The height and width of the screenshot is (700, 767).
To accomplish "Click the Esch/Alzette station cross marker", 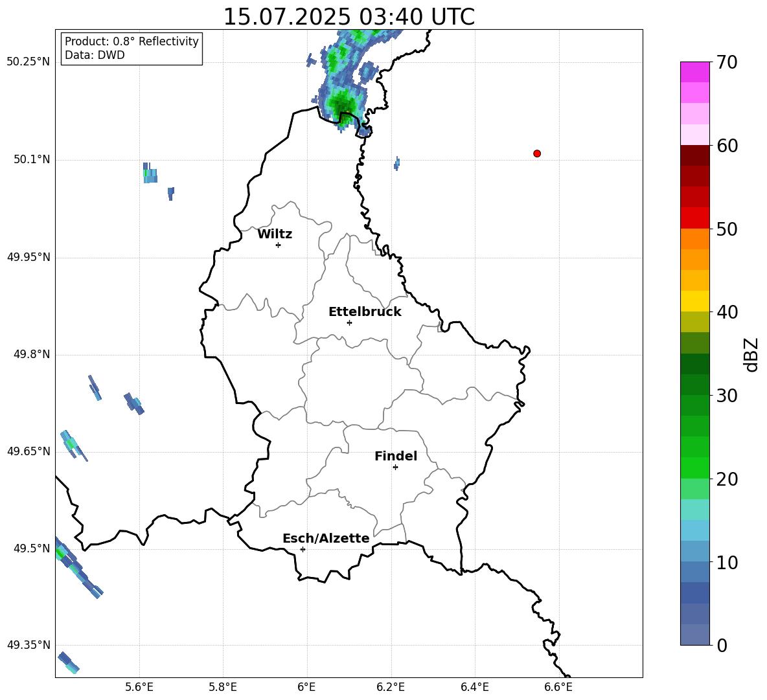I will [303, 549].
